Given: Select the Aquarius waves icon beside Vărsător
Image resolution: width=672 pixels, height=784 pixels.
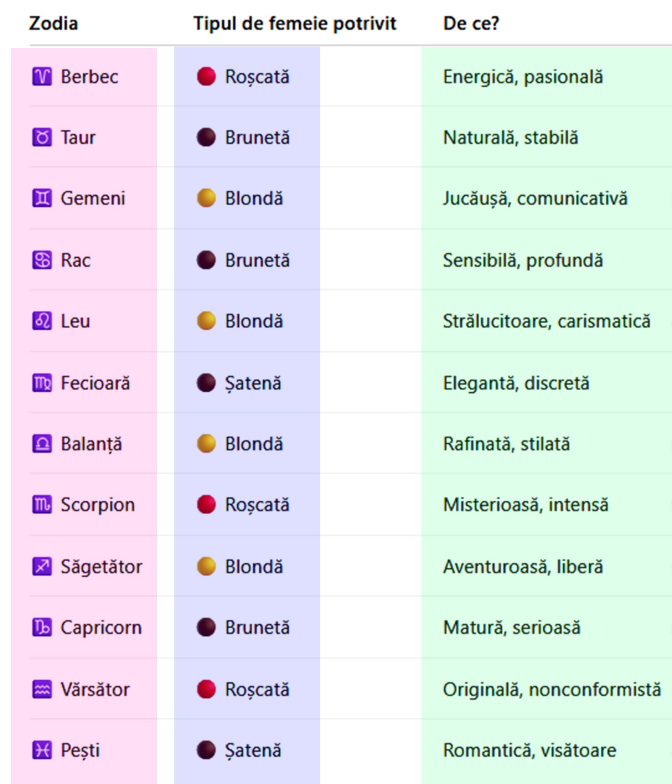Looking at the screenshot, I should [x=42, y=689].
